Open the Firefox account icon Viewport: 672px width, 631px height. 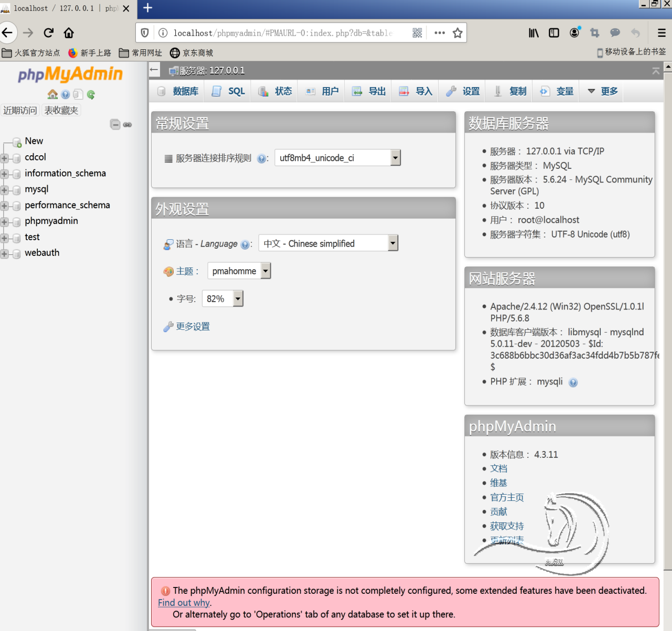click(574, 33)
